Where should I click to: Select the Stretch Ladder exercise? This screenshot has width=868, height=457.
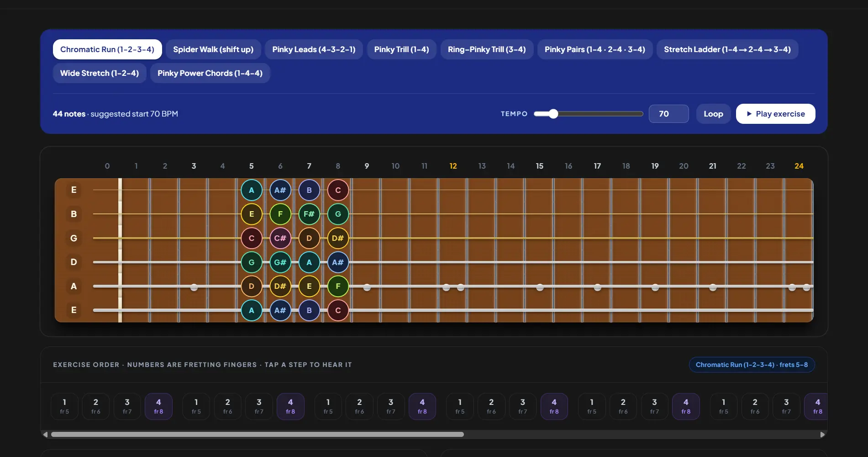[x=727, y=49]
